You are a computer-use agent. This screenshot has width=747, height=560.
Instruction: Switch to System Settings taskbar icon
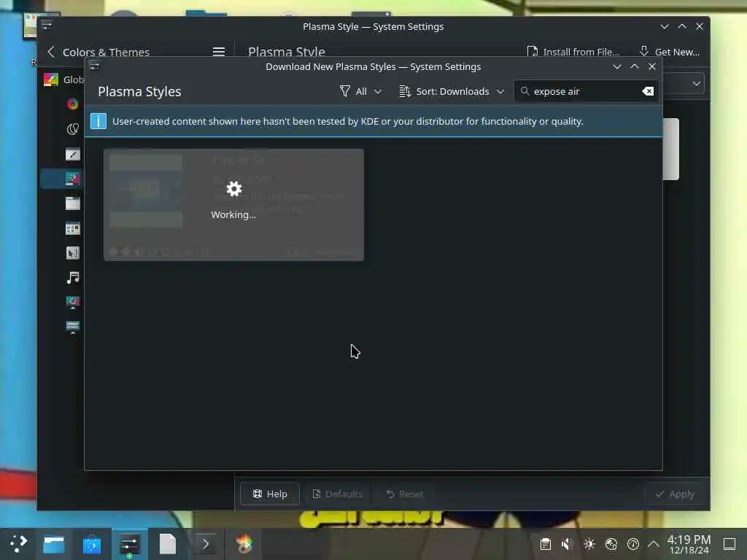(130, 544)
